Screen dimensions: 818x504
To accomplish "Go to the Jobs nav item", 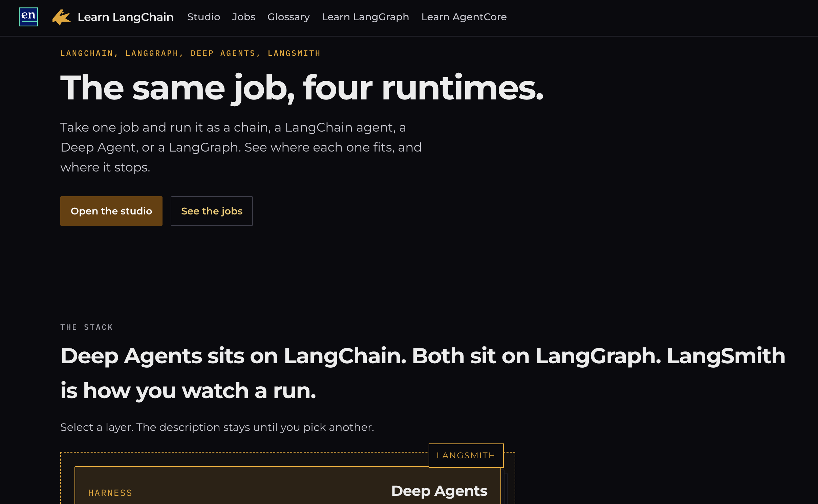I will click(x=243, y=17).
